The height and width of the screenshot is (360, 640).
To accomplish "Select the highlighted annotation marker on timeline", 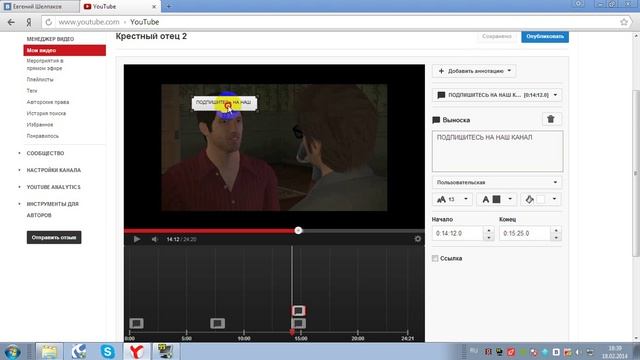I will click(298, 311).
